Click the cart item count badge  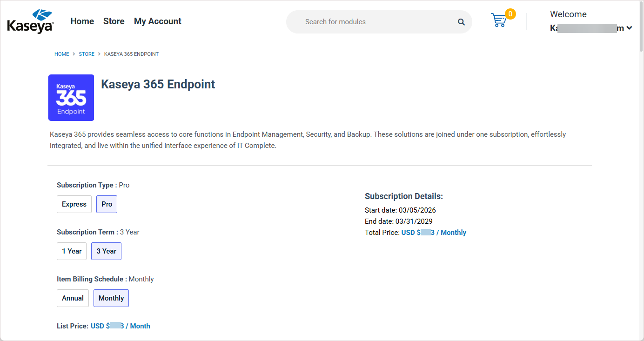pos(510,14)
